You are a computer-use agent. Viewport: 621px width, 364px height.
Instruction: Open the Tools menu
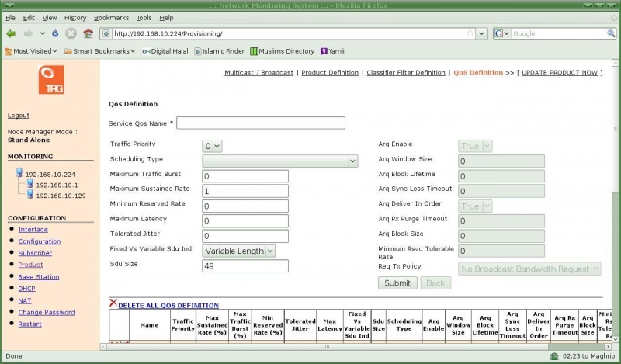[144, 18]
